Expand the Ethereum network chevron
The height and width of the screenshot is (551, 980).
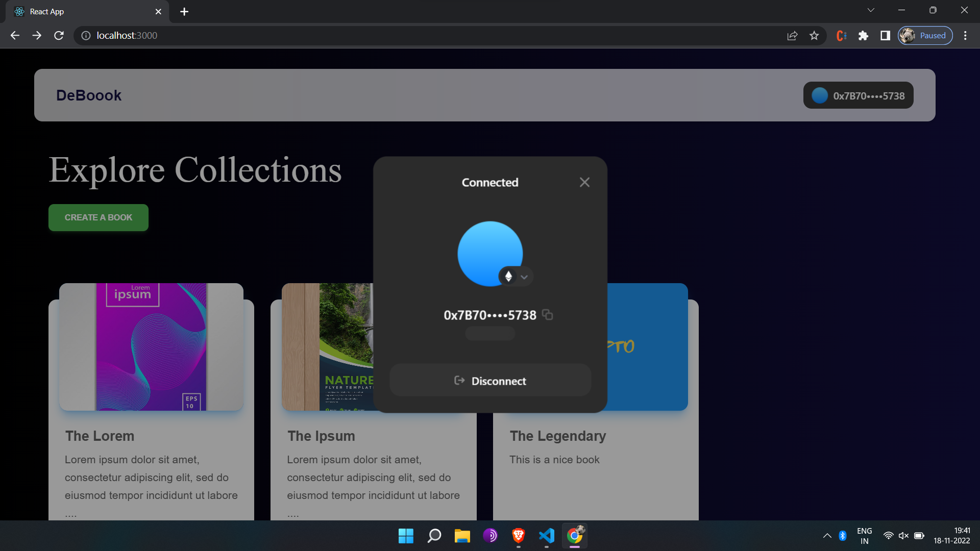click(524, 277)
